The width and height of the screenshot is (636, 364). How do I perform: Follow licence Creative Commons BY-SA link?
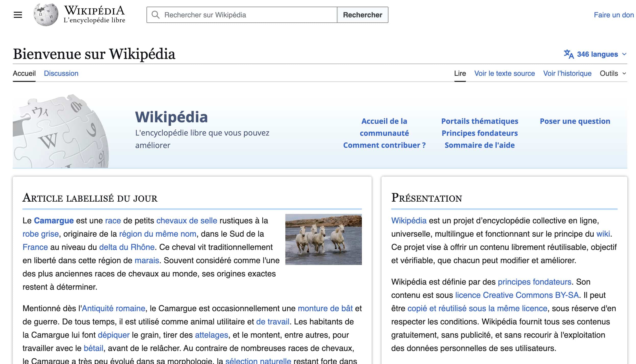click(x=517, y=295)
